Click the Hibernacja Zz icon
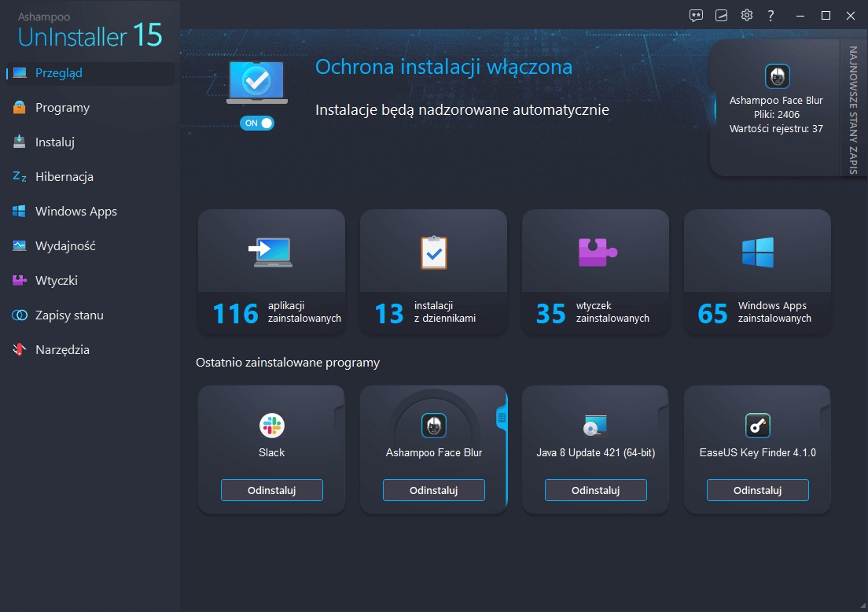This screenshot has width=868, height=612. (x=20, y=177)
